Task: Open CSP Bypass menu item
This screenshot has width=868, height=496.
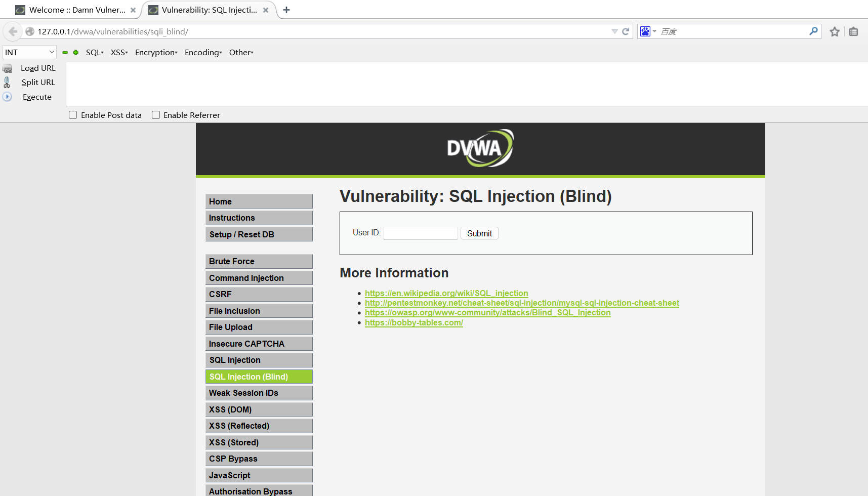Action: pyautogui.click(x=259, y=459)
